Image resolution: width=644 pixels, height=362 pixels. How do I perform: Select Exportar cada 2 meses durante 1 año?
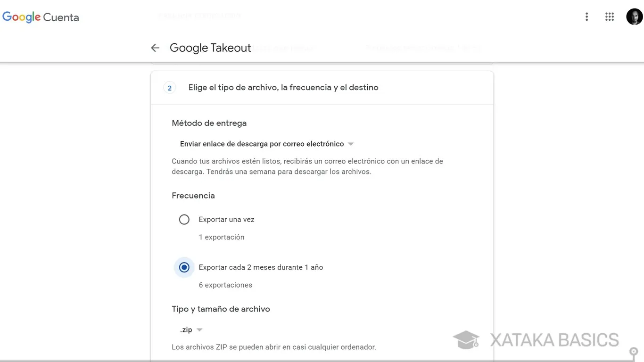click(x=184, y=267)
